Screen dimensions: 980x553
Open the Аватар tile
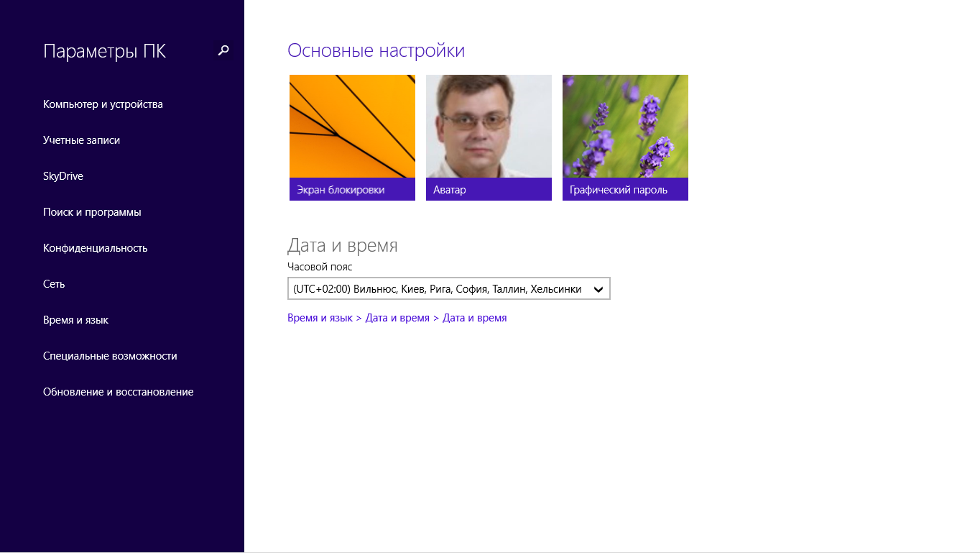(489, 137)
